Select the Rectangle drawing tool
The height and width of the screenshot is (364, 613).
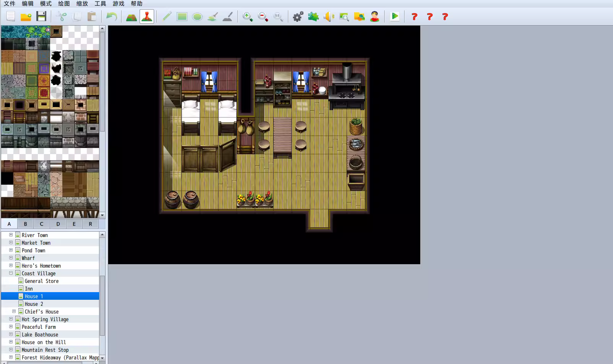tap(182, 16)
